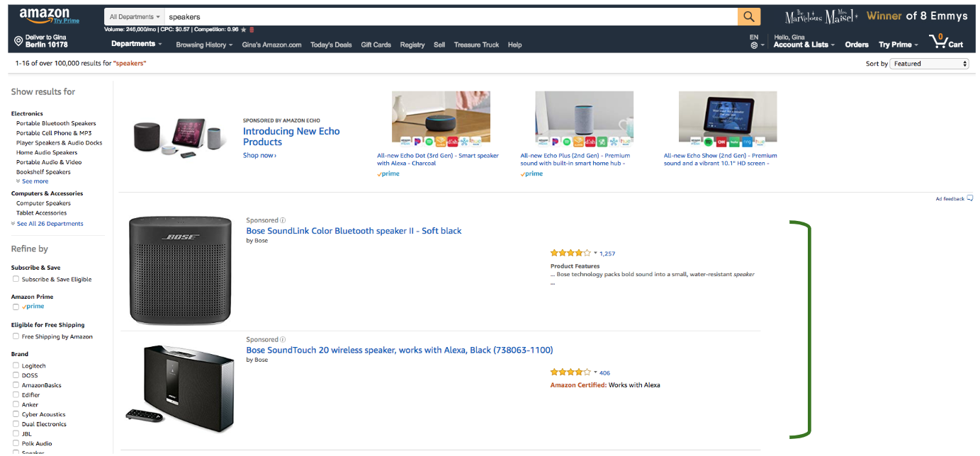The height and width of the screenshot is (456, 980).
Task: Open the Registry menu item
Action: (x=412, y=45)
